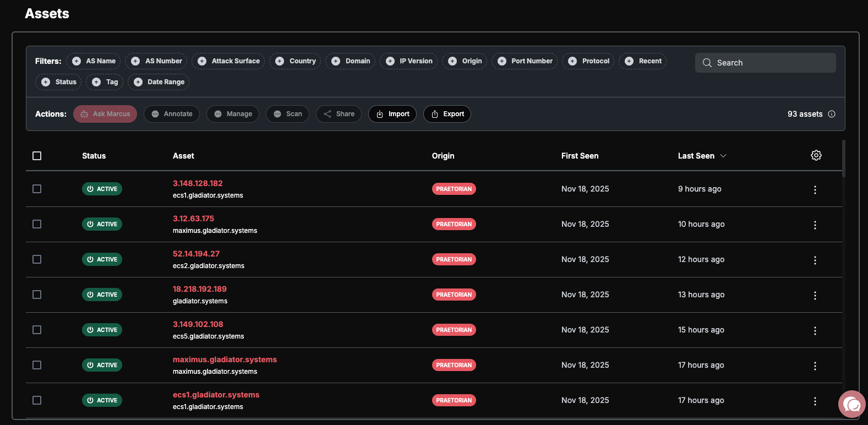Click the import icon in Import button
The image size is (868, 425).
point(380,114)
